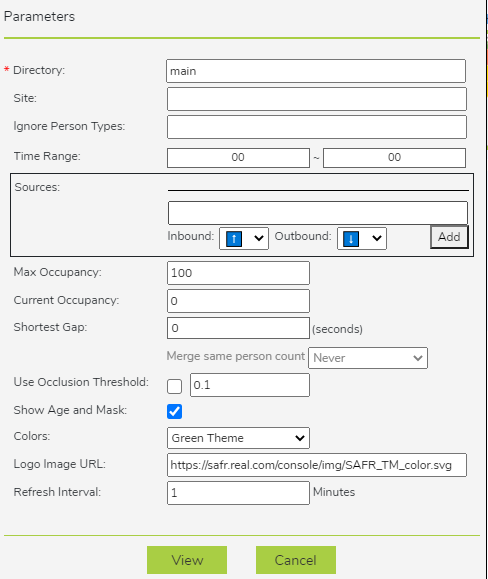Expand the Inbound direction dropdown chevron
The image size is (488, 579).
[x=259, y=238]
